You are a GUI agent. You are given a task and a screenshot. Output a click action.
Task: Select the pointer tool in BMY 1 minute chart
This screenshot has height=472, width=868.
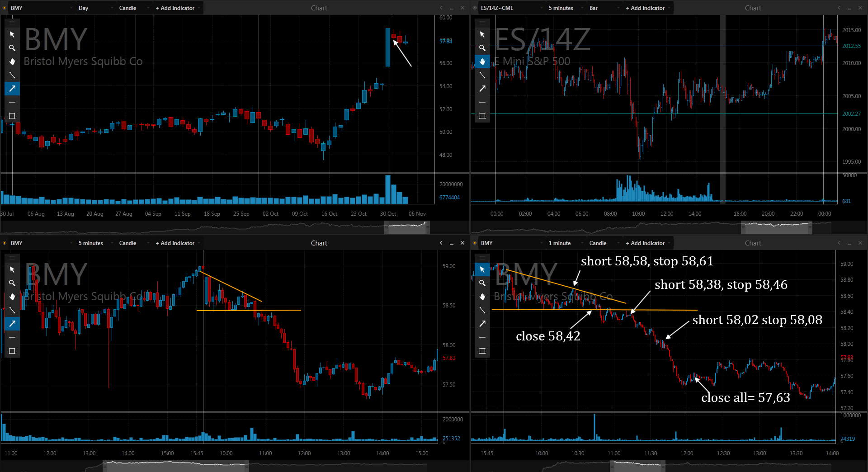pos(482,269)
